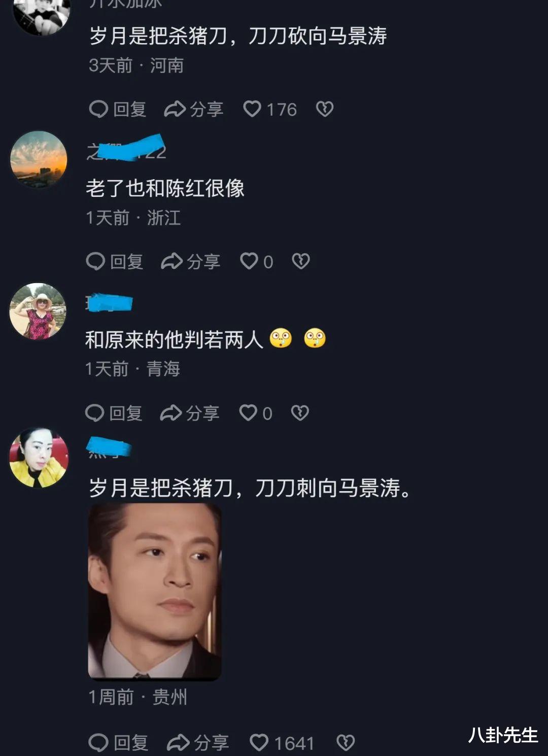The height and width of the screenshot is (756, 548).
Task: Like the comment about 陈红
Action: coord(249,261)
